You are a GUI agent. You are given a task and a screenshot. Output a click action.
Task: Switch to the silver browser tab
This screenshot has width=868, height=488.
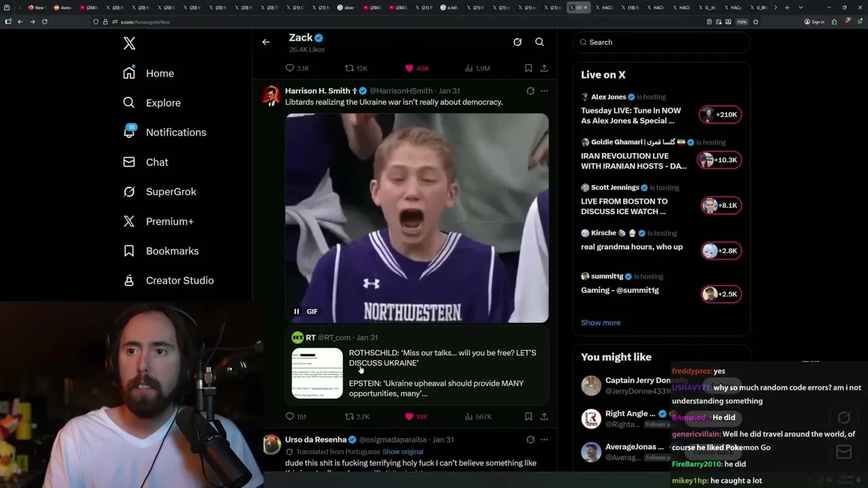[346, 7]
